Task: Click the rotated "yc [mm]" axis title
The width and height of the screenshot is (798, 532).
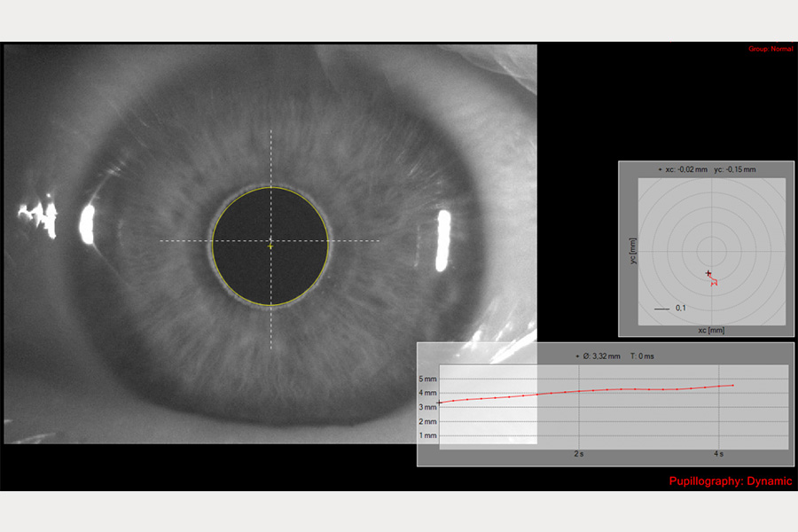Action: (632, 251)
